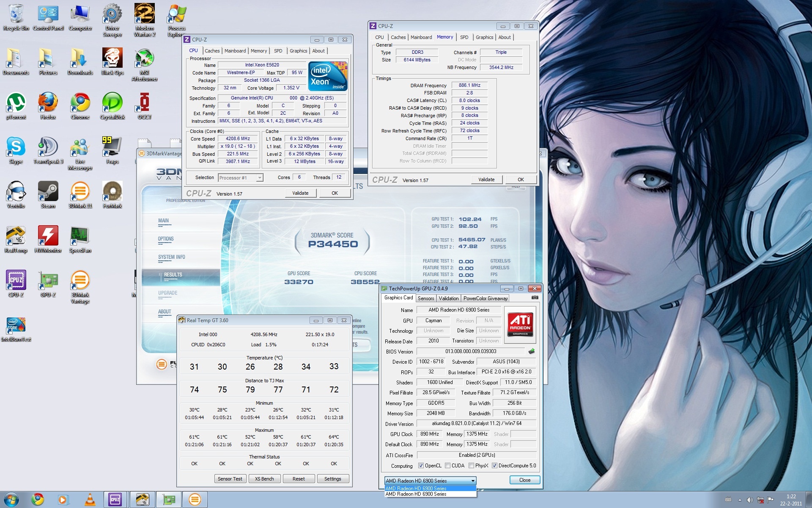
Task: Collapse the GPU selection dropdown arrow
Action: [x=472, y=481]
